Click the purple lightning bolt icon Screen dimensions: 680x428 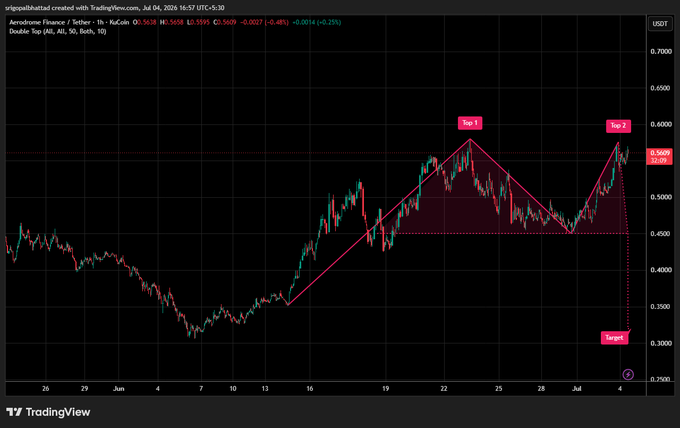point(628,374)
